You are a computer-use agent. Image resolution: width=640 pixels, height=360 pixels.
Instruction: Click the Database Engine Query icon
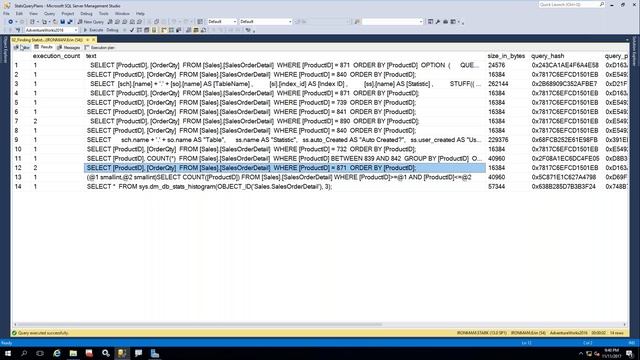pyautogui.click(x=109, y=22)
